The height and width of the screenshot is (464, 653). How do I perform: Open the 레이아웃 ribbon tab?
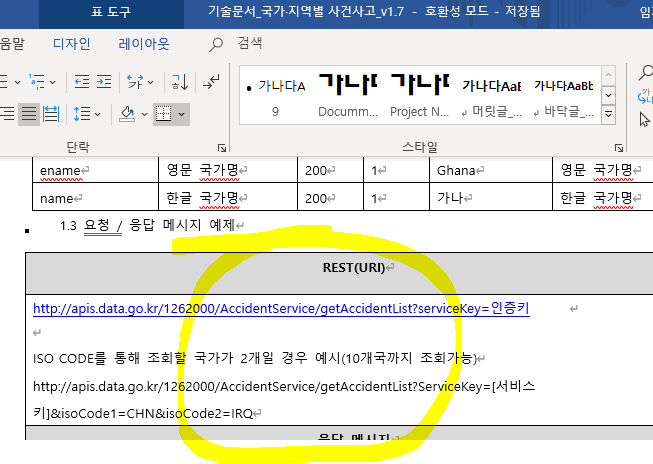[144, 43]
